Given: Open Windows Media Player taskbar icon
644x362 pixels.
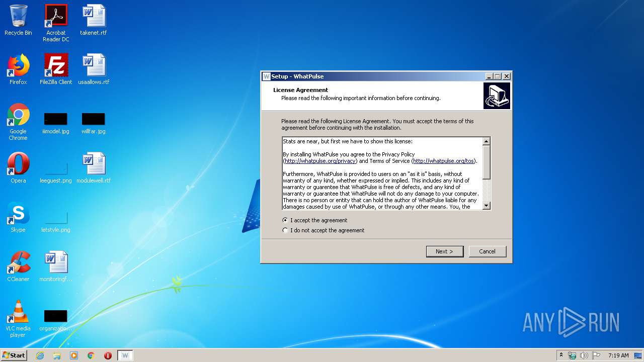Looking at the screenshot, I should click(x=74, y=355).
